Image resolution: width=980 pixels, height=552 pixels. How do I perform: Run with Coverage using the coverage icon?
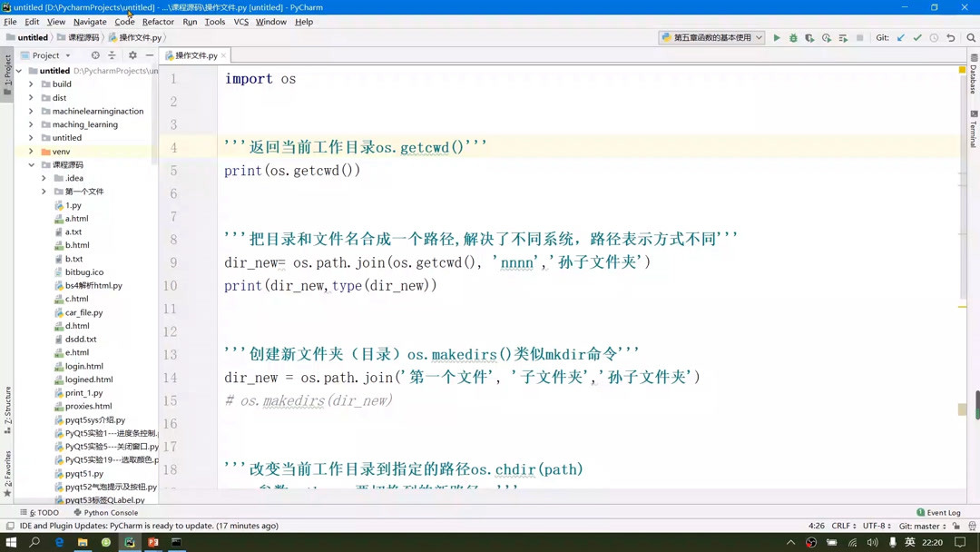[808, 37]
